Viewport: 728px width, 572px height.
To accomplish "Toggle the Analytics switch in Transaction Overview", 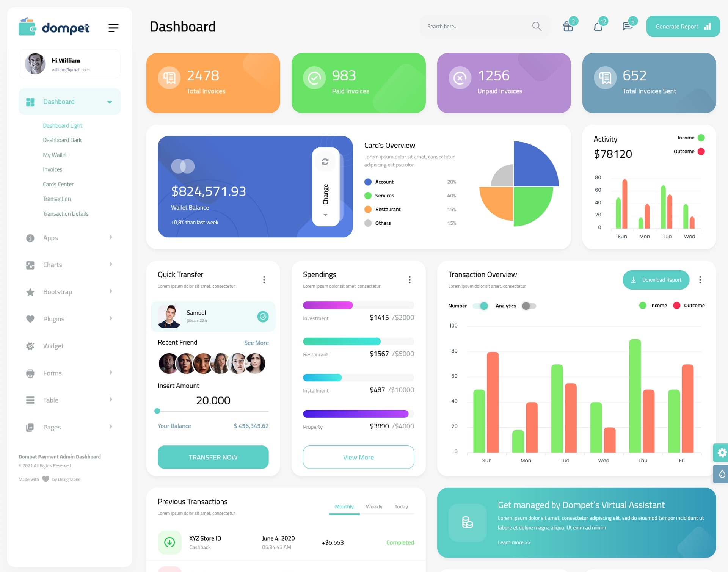I will [528, 305].
